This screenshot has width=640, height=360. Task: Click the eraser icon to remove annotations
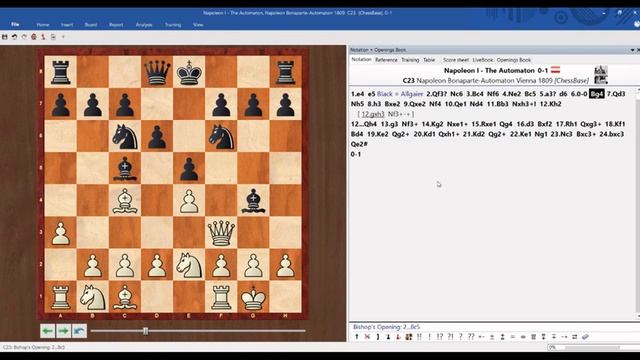(585, 337)
